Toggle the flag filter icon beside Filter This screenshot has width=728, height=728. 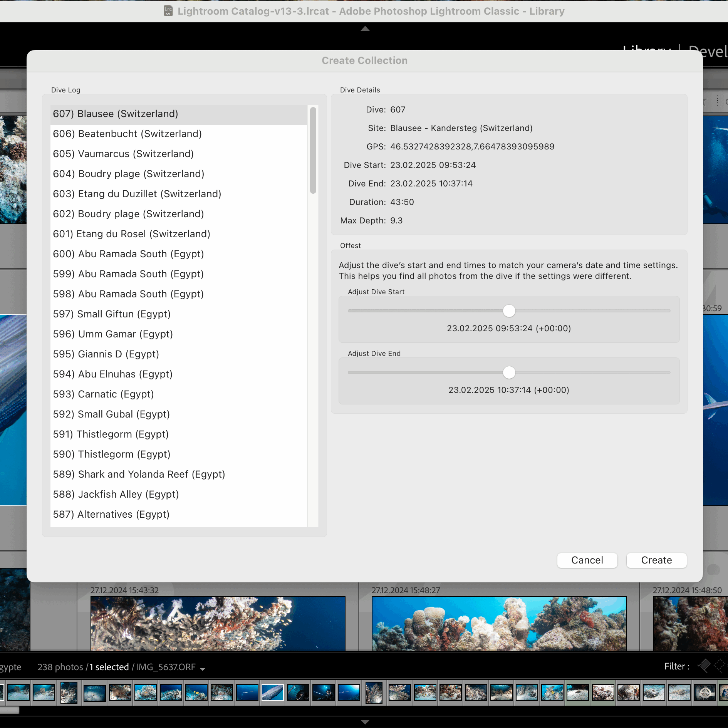click(704, 666)
